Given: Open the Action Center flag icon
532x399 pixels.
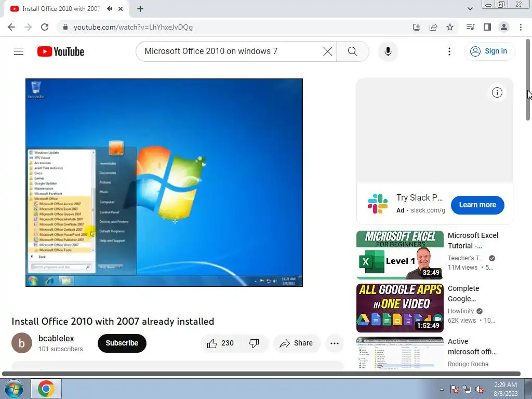Looking at the screenshot, I should point(455,390).
